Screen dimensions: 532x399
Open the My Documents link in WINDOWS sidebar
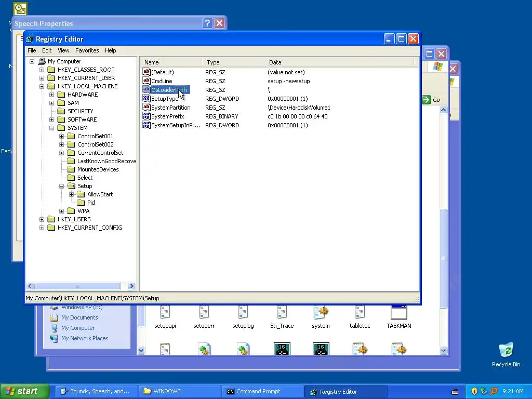(x=79, y=317)
